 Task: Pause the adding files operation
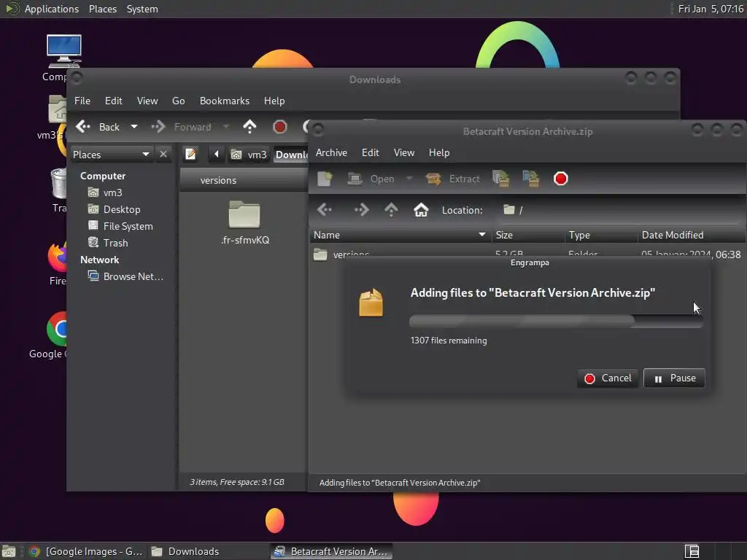(x=674, y=378)
